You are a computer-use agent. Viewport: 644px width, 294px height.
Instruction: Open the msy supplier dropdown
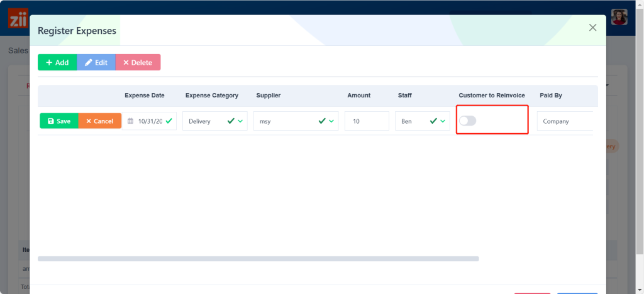tap(331, 121)
